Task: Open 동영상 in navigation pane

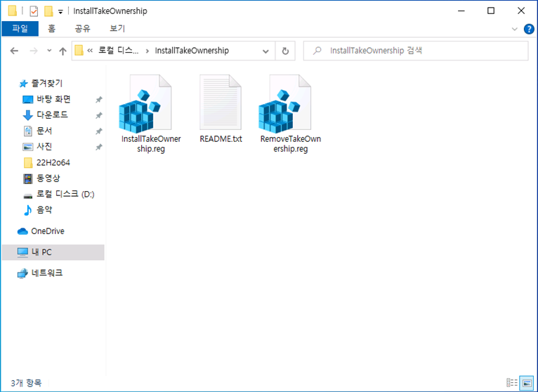Action: (x=48, y=178)
